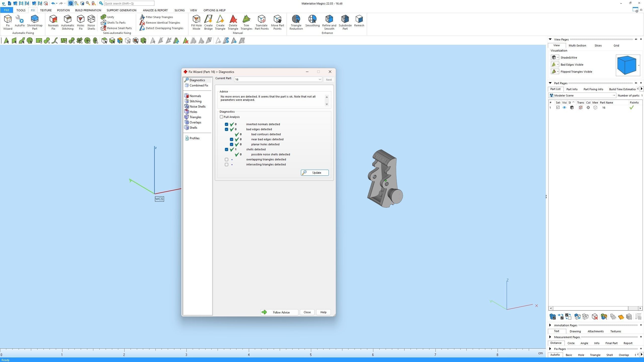Toggle visibility eye for part 16
This screenshot has width=644, height=362.
click(x=564, y=108)
